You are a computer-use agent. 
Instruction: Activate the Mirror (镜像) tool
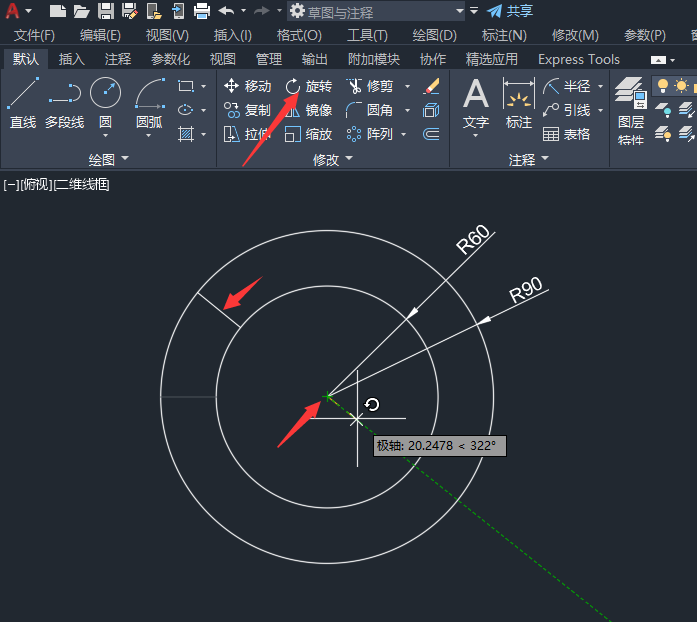tap(308, 110)
